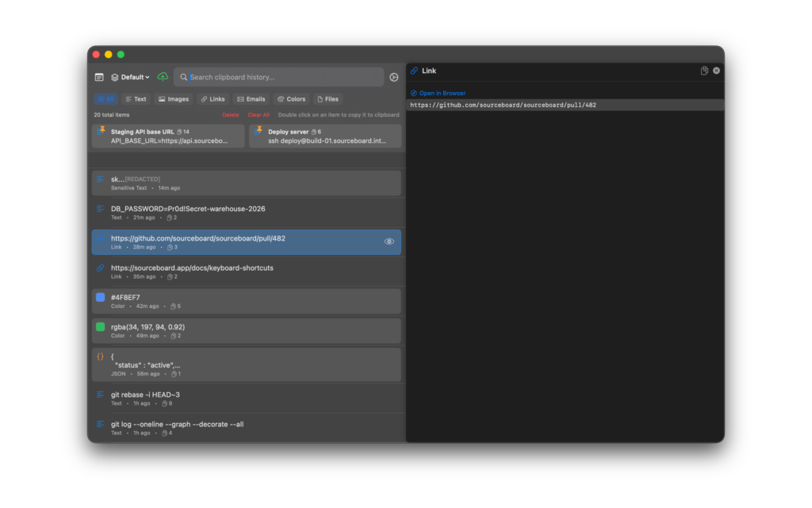Switch to the Files filter tab

pos(327,99)
